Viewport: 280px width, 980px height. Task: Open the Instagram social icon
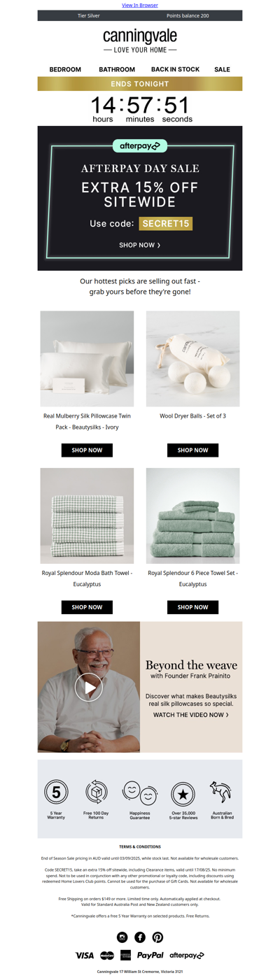pyautogui.click(x=122, y=937)
